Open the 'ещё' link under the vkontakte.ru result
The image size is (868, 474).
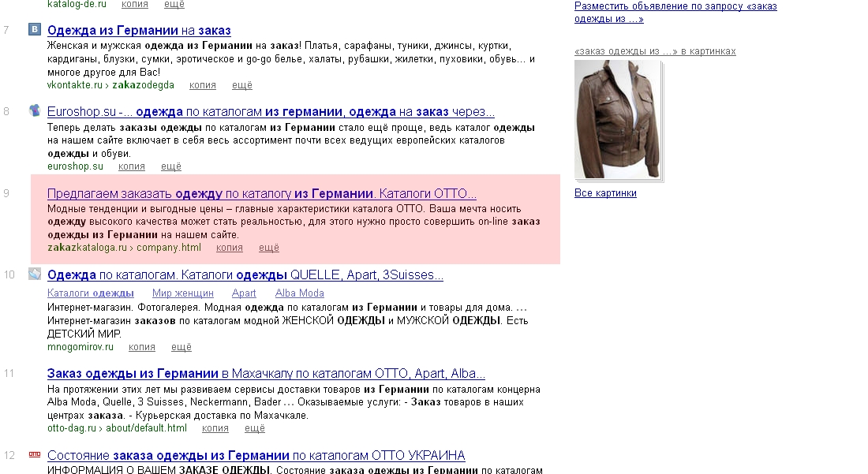[x=242, y=85]
